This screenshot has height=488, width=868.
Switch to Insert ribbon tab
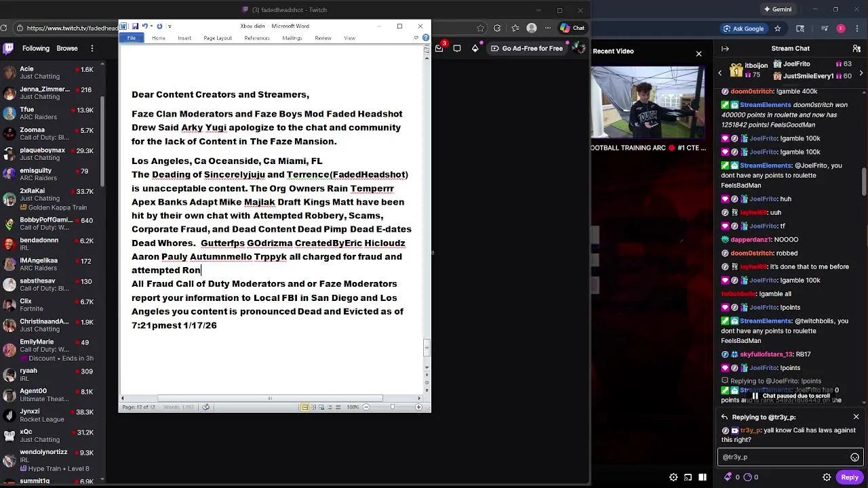tap(184, 38)
